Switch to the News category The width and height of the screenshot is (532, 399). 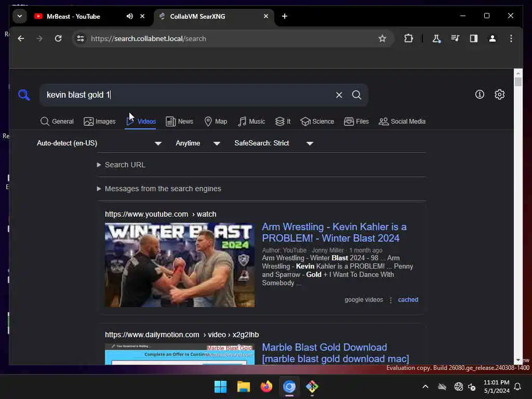tap(179, 122)
